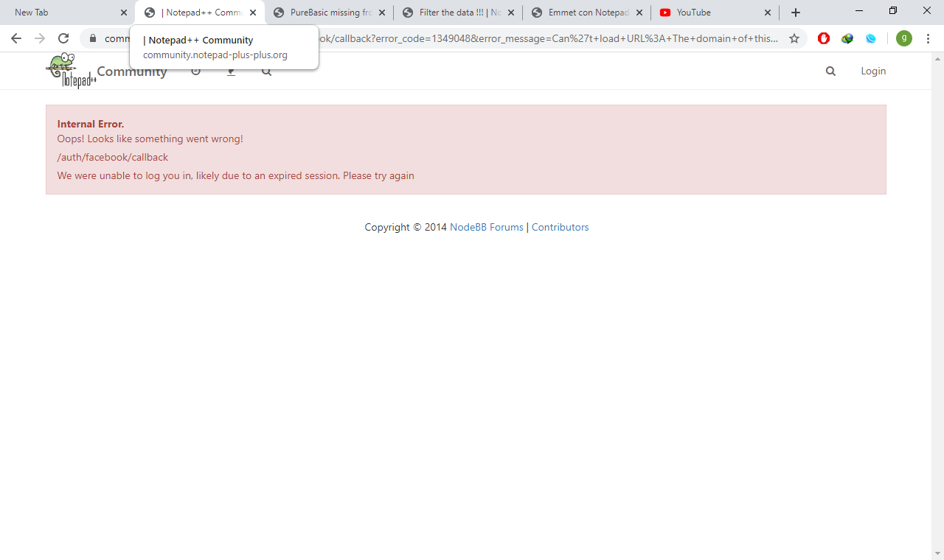Click the Community heading link
The image size is (944, 560).
(132, 71)
